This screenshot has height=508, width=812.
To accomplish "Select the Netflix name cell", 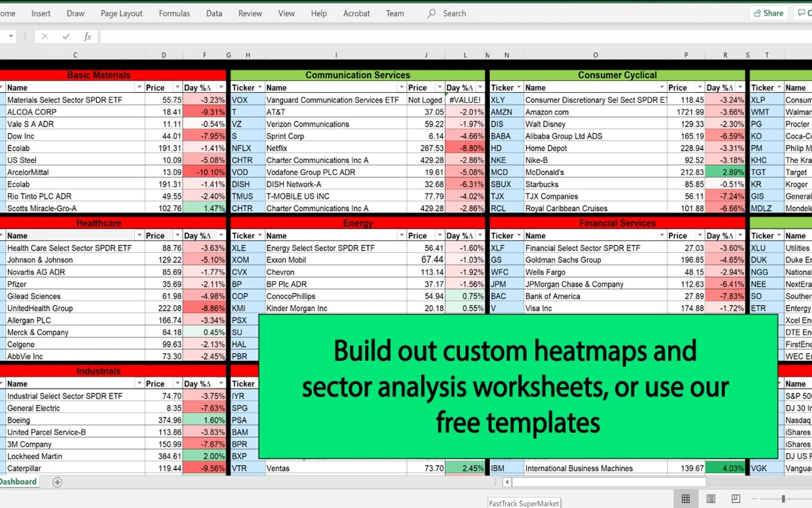I will point(335,148).
